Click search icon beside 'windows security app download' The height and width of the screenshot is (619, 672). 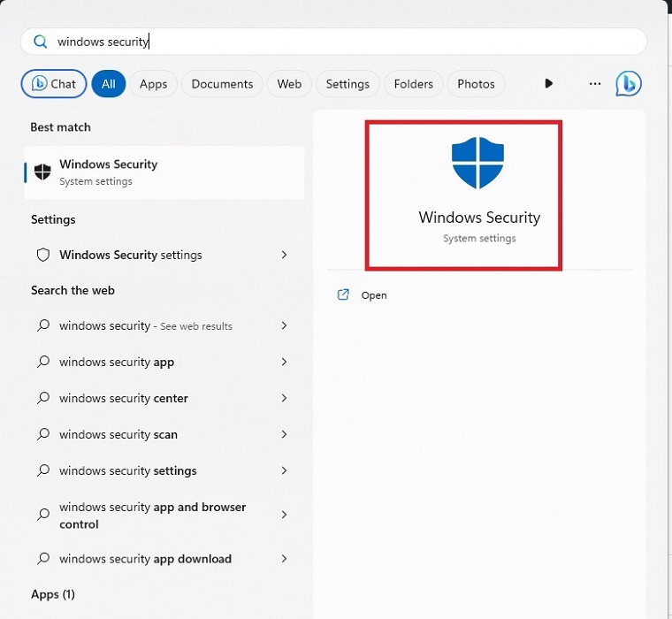[42, 559]
